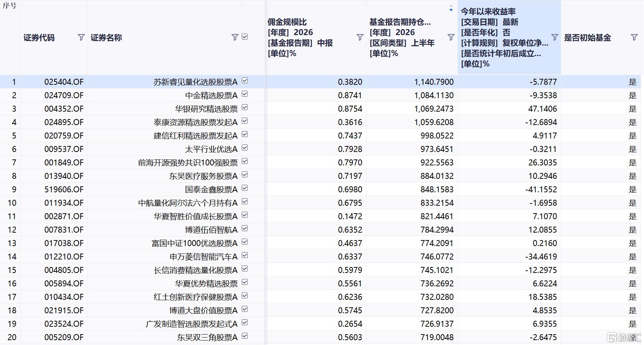Toggle checkbox for 中航量化阿尔法六个月持有A
Viewport: 644px width, 345px height.
[x=245, y=202]
